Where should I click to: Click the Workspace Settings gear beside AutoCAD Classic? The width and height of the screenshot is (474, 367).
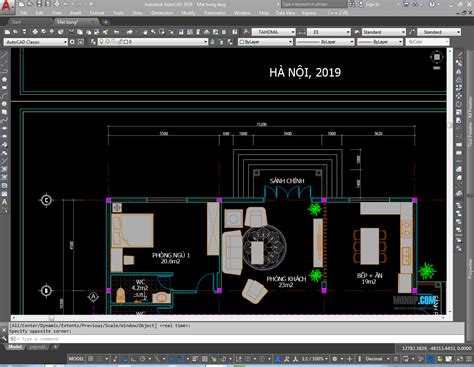[72, 42]
